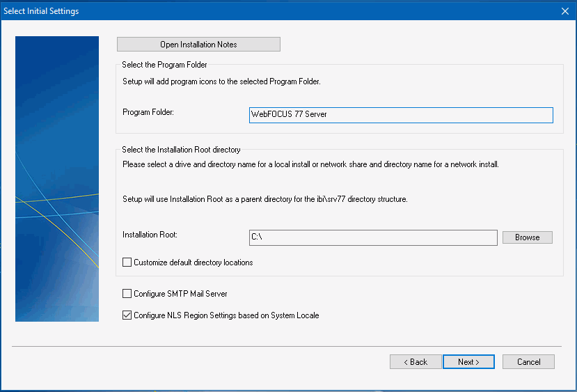Enable Customize default directory locations
This screenshot has width=577, height=392.
pyautogui.click(x=127, y=262)
